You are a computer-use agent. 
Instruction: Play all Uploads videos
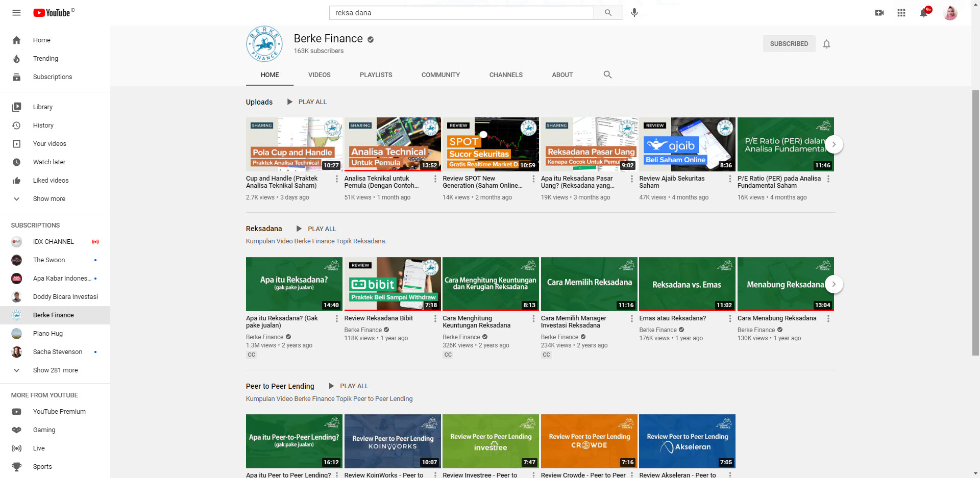pyautogui.click(x=307, y=102)
